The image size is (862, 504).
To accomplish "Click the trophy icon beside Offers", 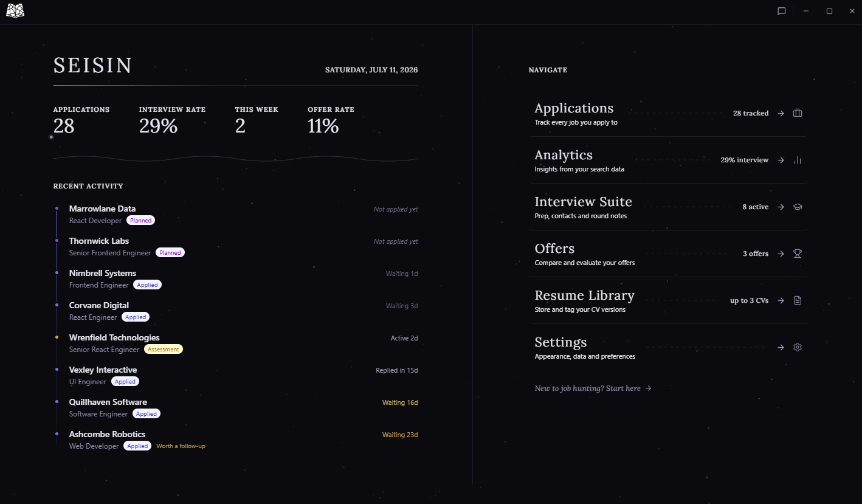I will (798, 254).
